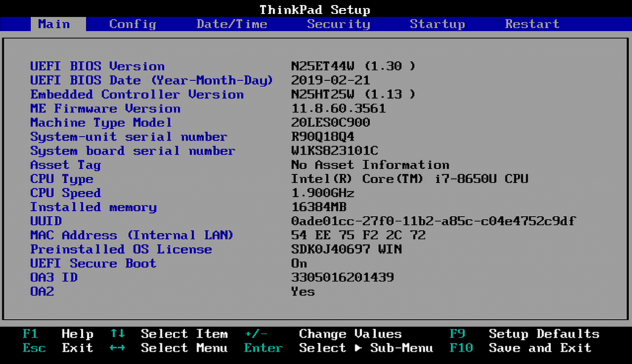This screenshot has height=364, width=632.
Task: Select the UUID value string
Action: 433,221
